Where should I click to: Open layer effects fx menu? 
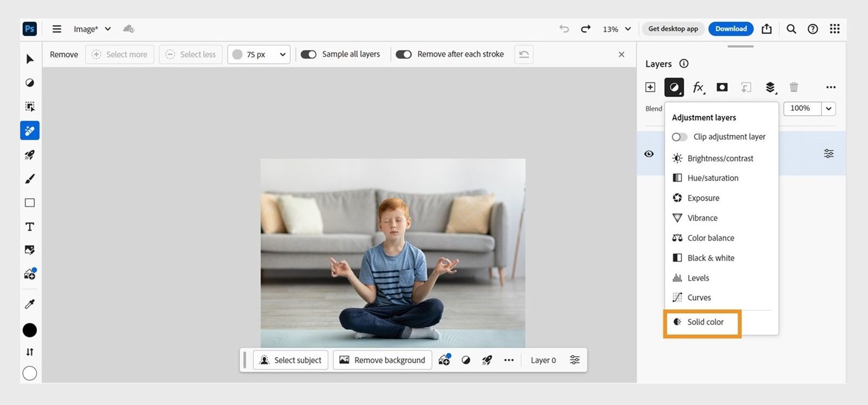698,87
